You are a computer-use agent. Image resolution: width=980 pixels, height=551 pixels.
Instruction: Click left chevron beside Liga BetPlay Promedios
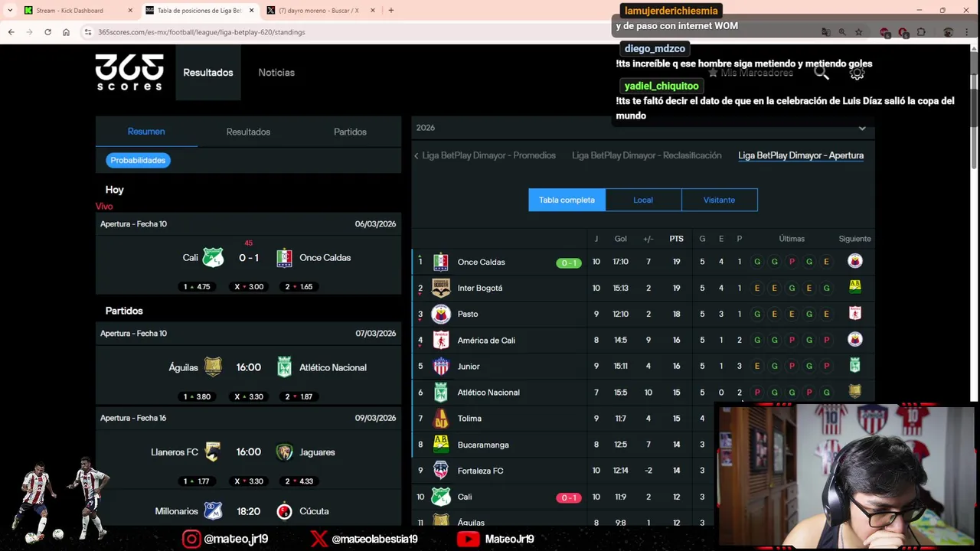coord(416,156)
